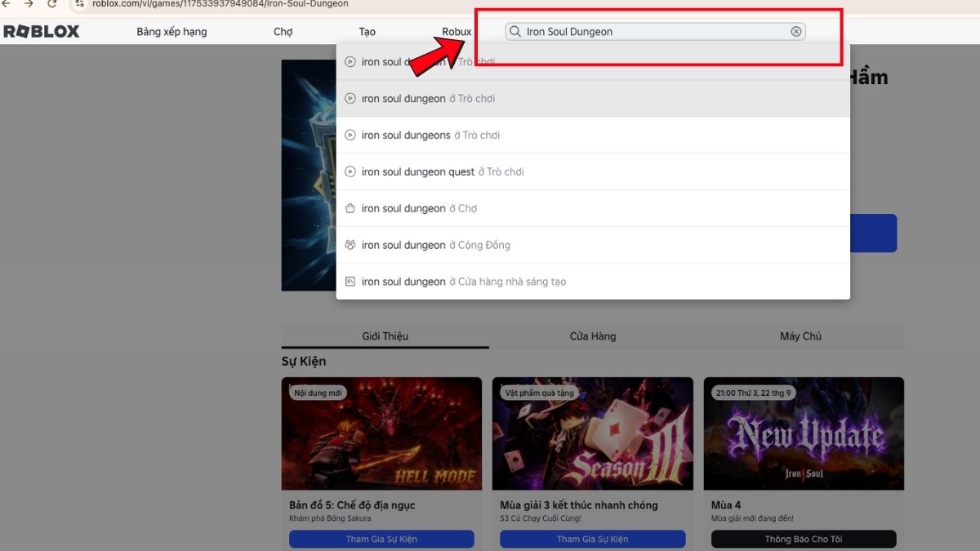The image size is (980, 551).
Task: Click the 'Nội dung mới' badge
Action: (318, 393)
